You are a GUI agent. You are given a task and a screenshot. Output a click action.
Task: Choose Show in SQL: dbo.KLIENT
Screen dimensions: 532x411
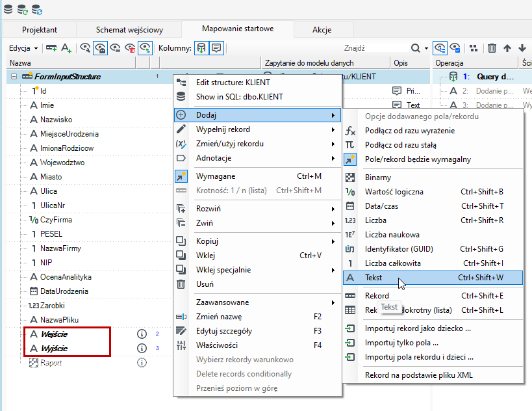[x=257, y=97]
